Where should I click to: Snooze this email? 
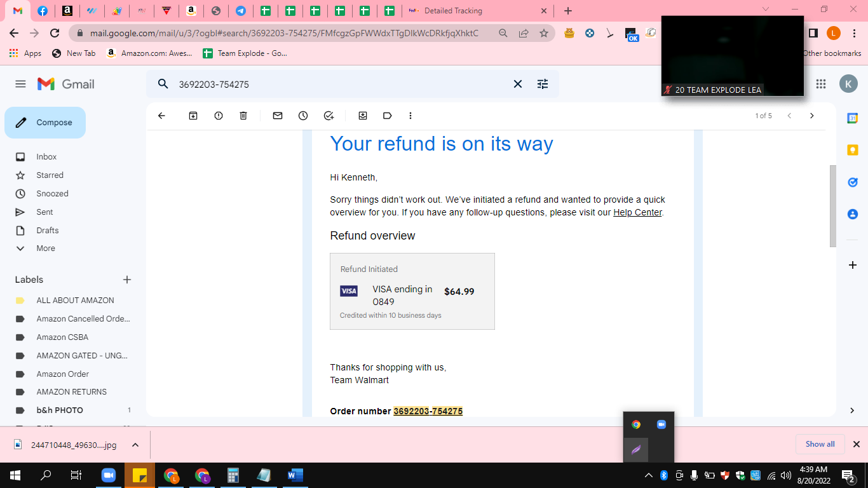click(303, 116)
